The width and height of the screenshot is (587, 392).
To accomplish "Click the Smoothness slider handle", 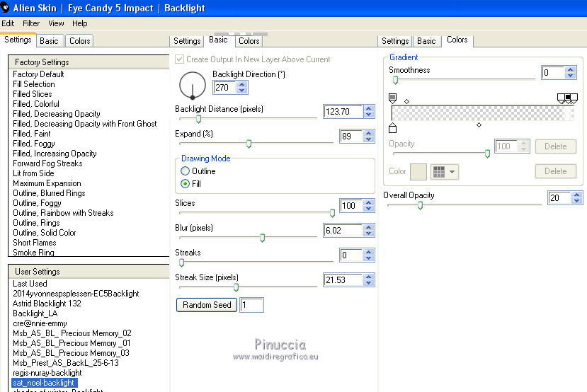I will click(395, 80).
